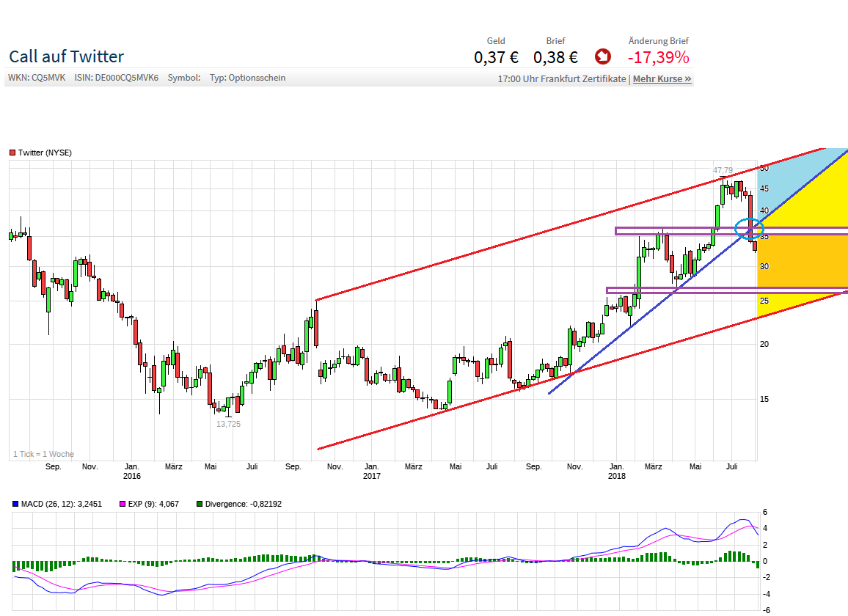Click '17:00 Uhr Frankfurt Zertifikate' text
Viewport: 848px width, 616px height.
[561, 79]
